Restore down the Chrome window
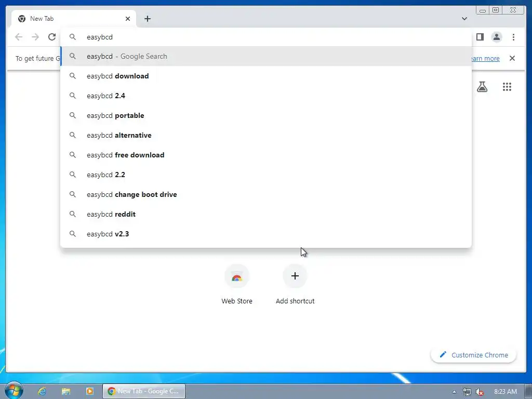The height and width of the screenshot is (399, 532). (x=495, y=10)
